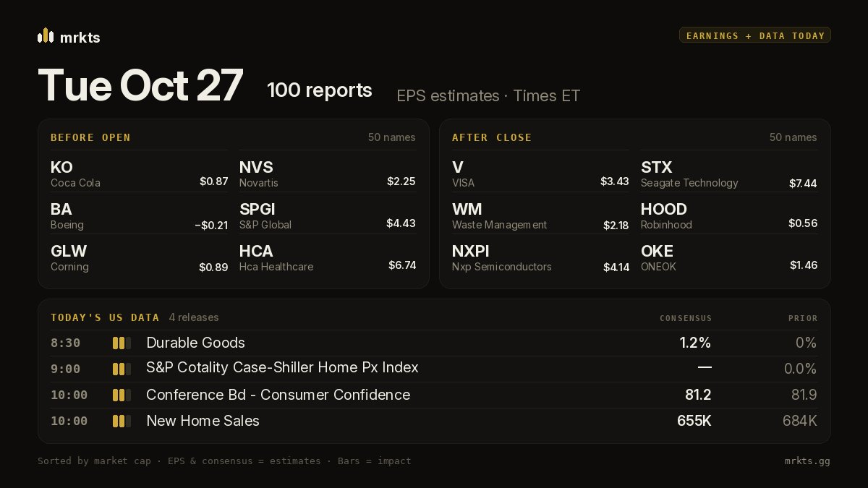Open the NVS Novartis earnings row
The height and width of the screenshot is (488, 868).
pos(328,174)
